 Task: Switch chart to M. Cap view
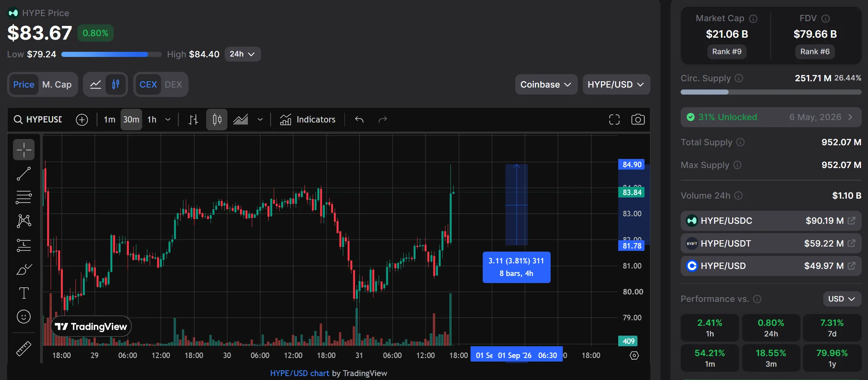[x=57, y=84]
